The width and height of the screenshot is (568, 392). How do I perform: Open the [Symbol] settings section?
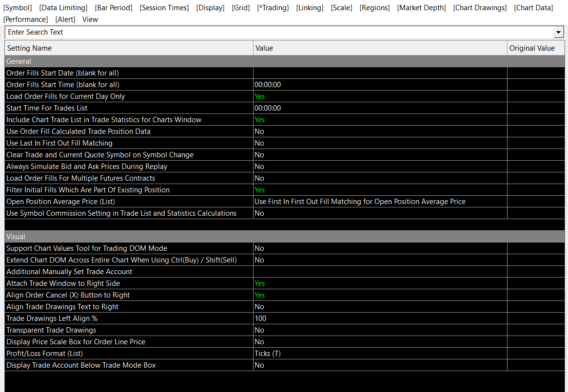coord(18,8)
